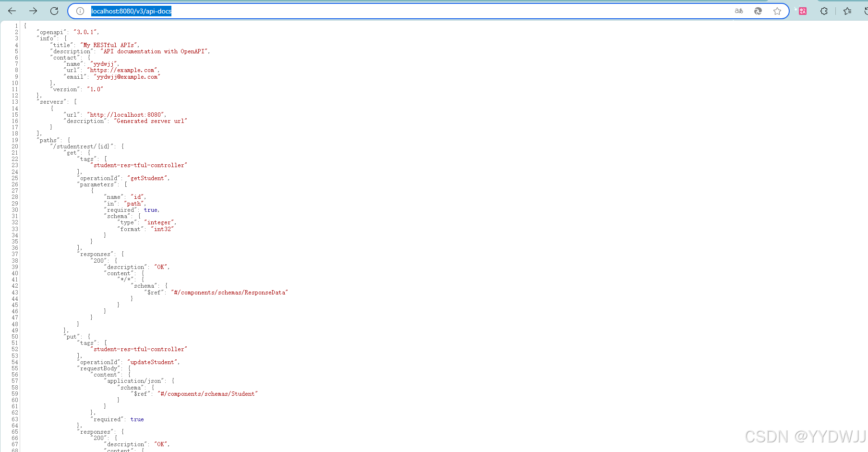Click "student-res-tful-controller" tag on line 23
Viewport: 868px width, 452px height.
pyautogui.click(x=139, y=165)
